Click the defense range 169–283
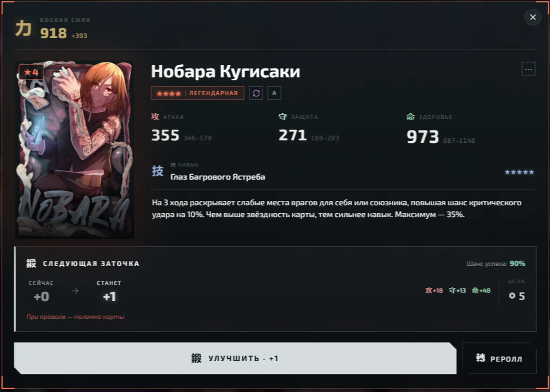The height and width of the screenshot is (392, 550). 325,138
